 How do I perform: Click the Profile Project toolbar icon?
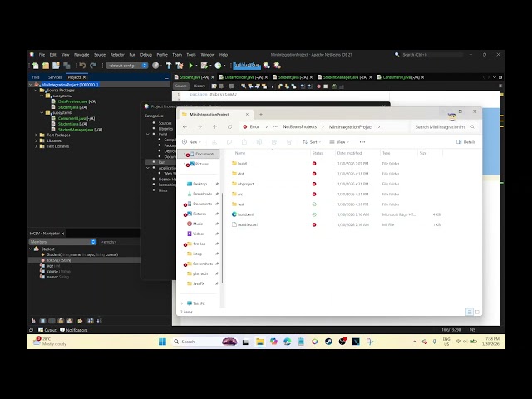[x=218, y=66]
